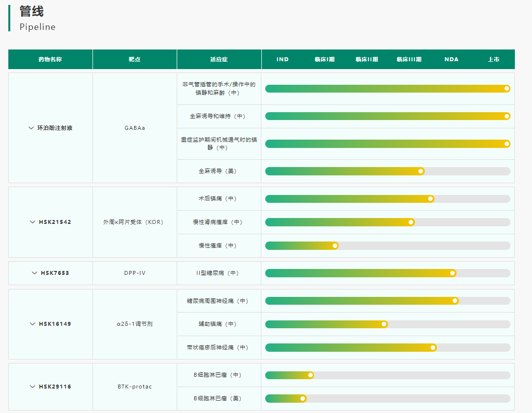
Task: Click the 辅助镇痛（中） progress bar endpoint
Action: (x=384, y=324)
